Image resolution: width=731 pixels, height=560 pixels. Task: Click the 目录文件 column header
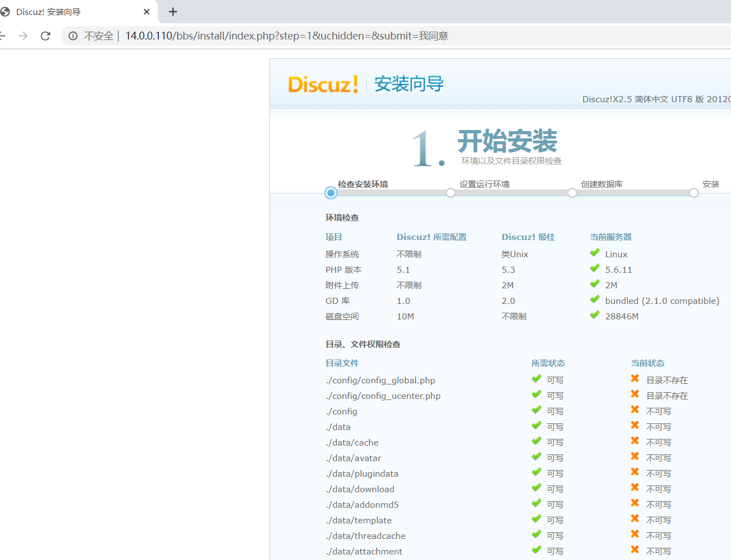[342, 363]
